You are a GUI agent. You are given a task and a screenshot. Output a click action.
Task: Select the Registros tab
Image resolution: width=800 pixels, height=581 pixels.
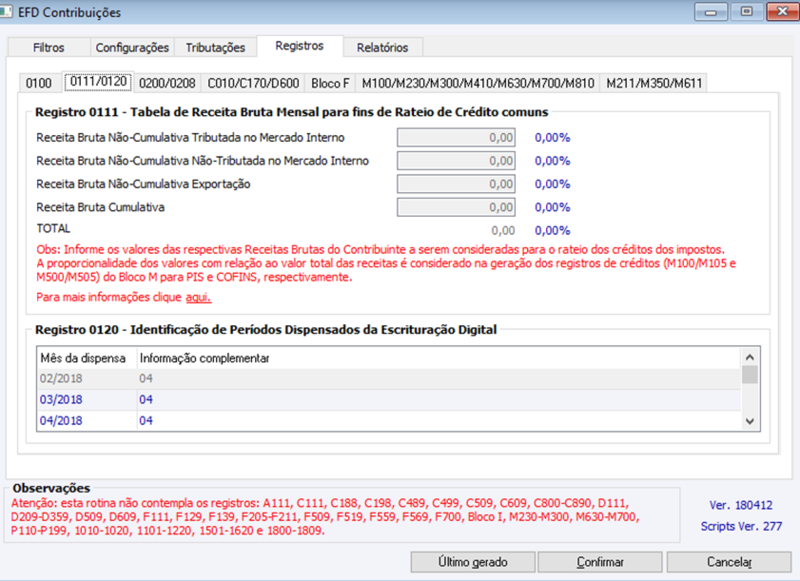tap(299, 46)
